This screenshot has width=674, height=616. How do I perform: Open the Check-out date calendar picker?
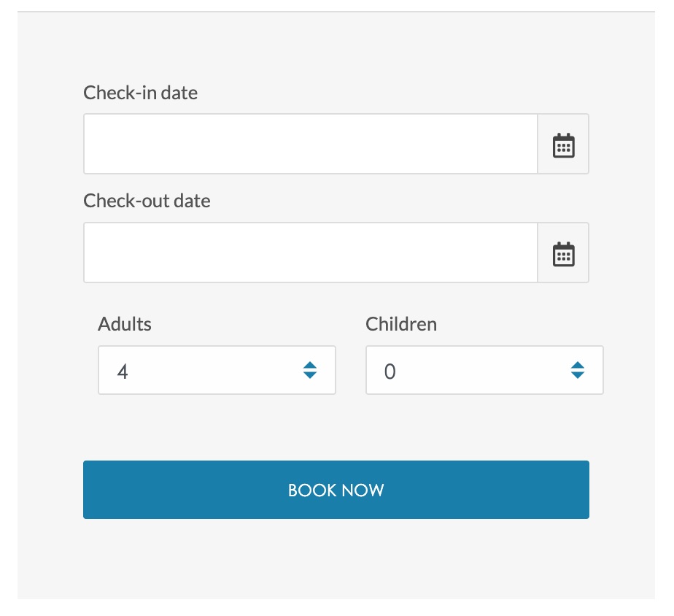click(x=563, y=253)
